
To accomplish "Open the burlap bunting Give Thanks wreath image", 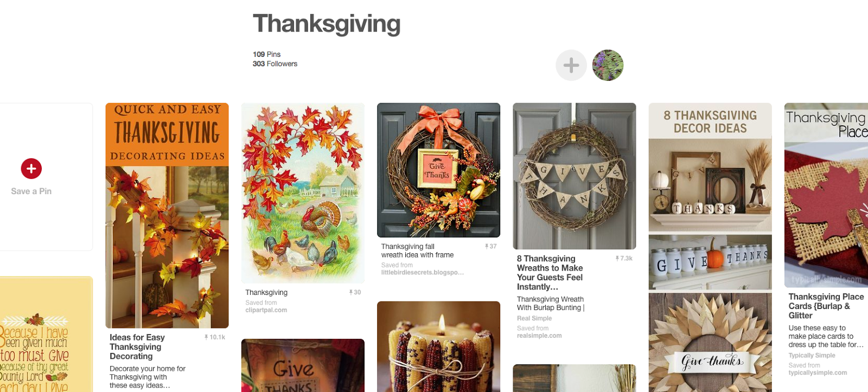I will tap(574, 176).
